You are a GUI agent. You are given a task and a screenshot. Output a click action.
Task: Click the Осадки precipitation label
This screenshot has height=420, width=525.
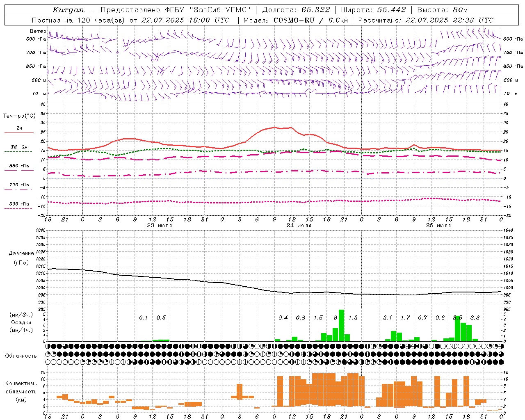(21, 322)
